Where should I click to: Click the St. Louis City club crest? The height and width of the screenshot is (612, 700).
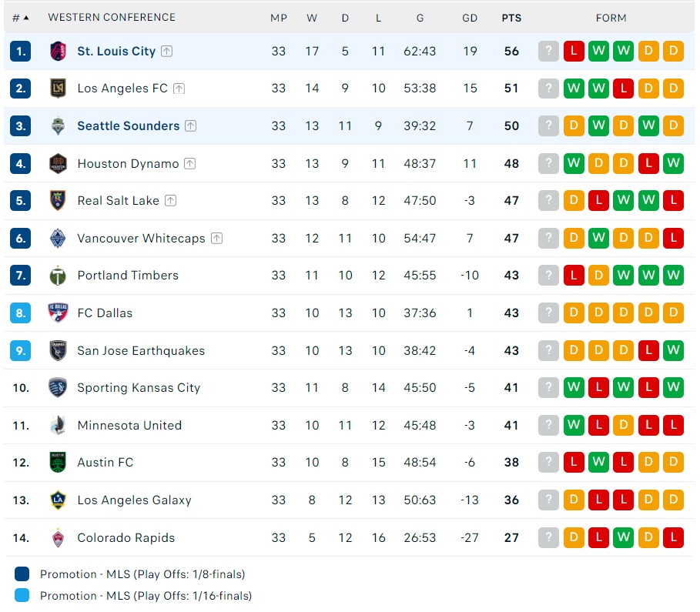coord(59,51)
